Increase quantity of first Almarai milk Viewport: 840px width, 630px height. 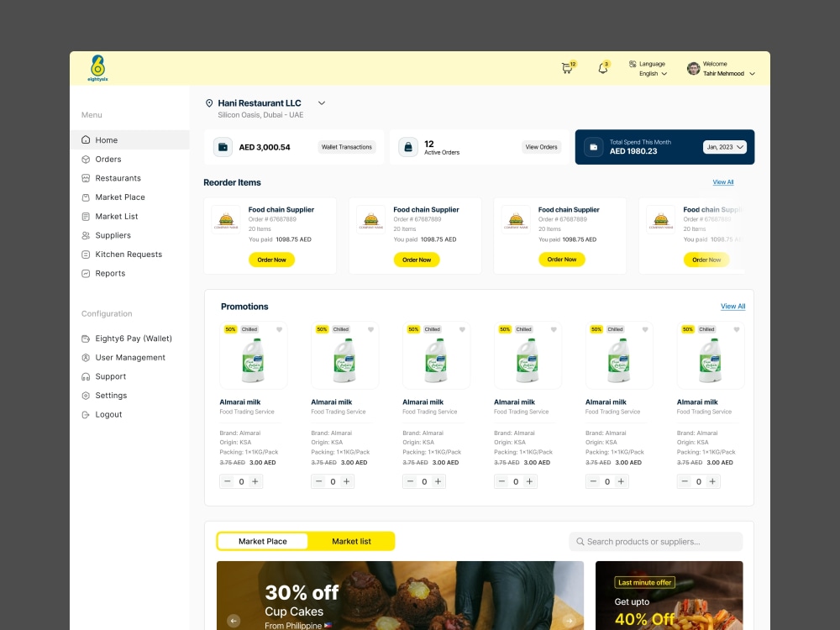(255, 481)
